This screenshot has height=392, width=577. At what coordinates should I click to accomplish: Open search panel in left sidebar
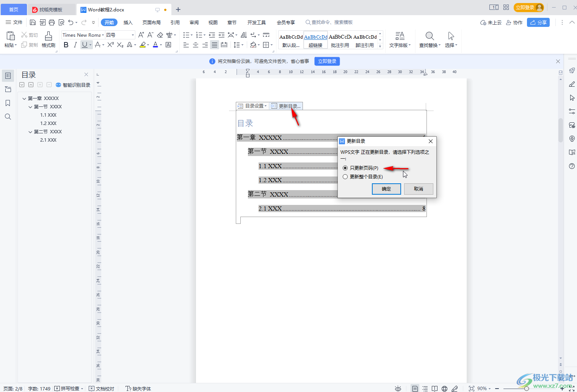(8, 117)
